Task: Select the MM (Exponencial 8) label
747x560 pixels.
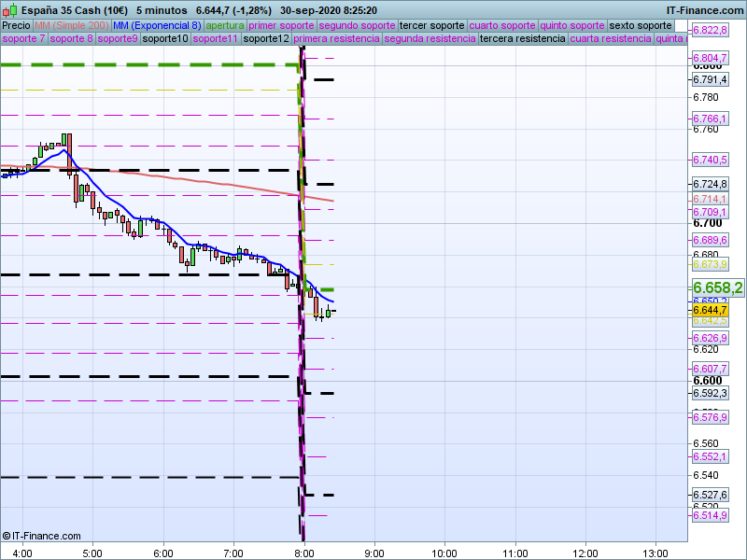Action: pos(156,25)
